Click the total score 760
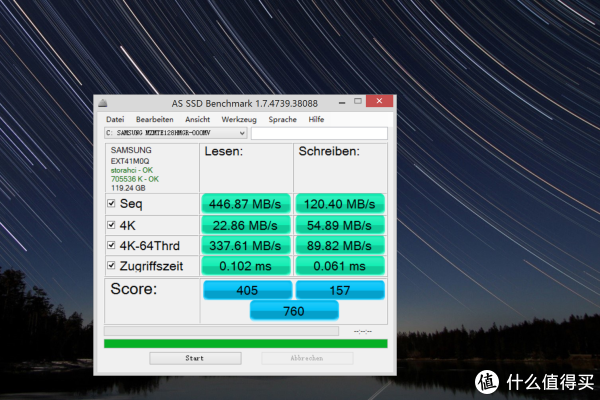Image resolution: width=600 pixels, height=400 pixels. 294,311
